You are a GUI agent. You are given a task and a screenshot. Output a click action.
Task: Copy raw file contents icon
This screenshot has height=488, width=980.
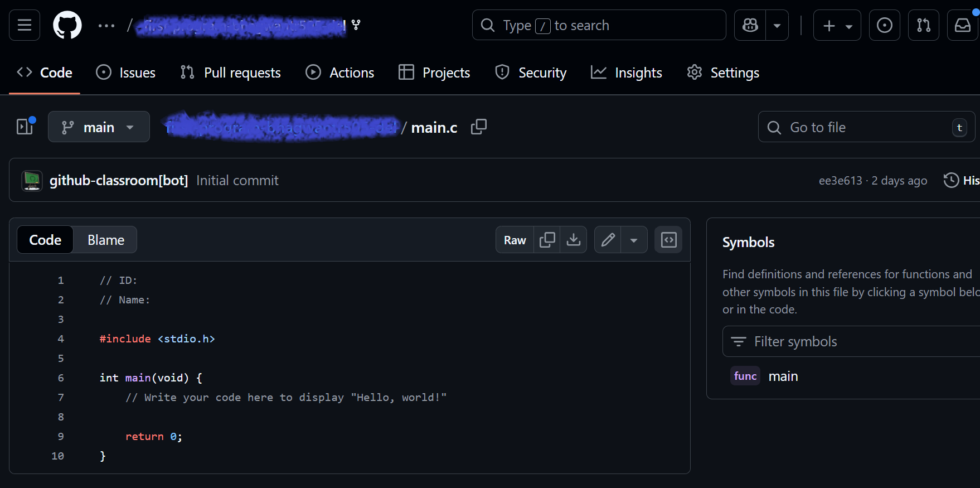click(547, 240)
